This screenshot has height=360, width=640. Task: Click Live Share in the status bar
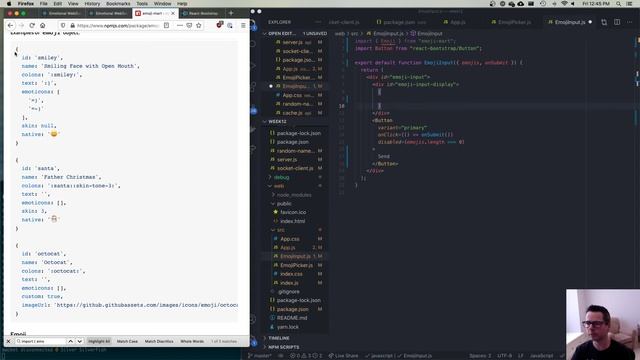click(x=343, y=356)
